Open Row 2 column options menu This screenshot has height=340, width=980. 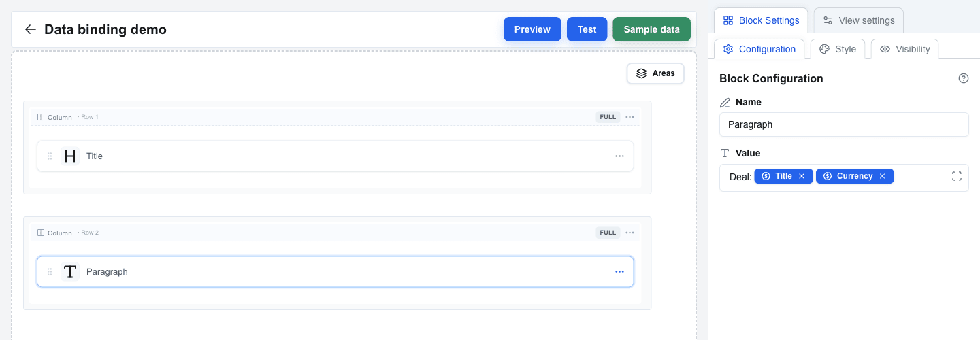(x=630, y=233)
